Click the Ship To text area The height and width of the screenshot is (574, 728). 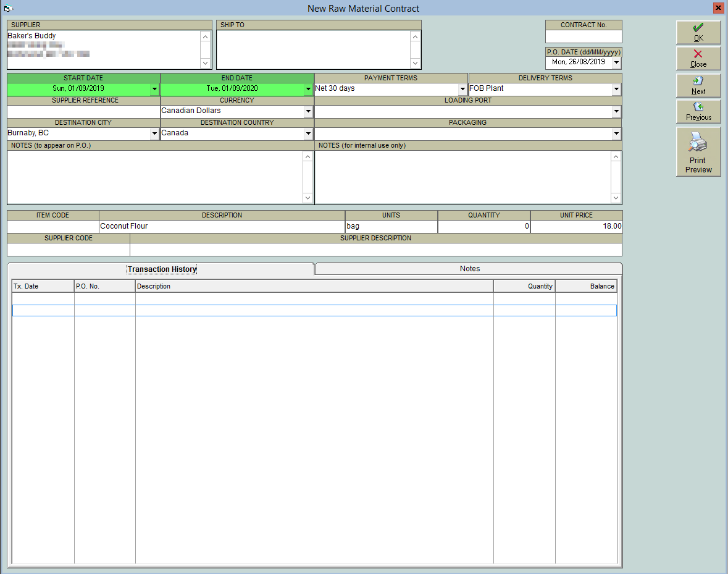pos(314,49)
